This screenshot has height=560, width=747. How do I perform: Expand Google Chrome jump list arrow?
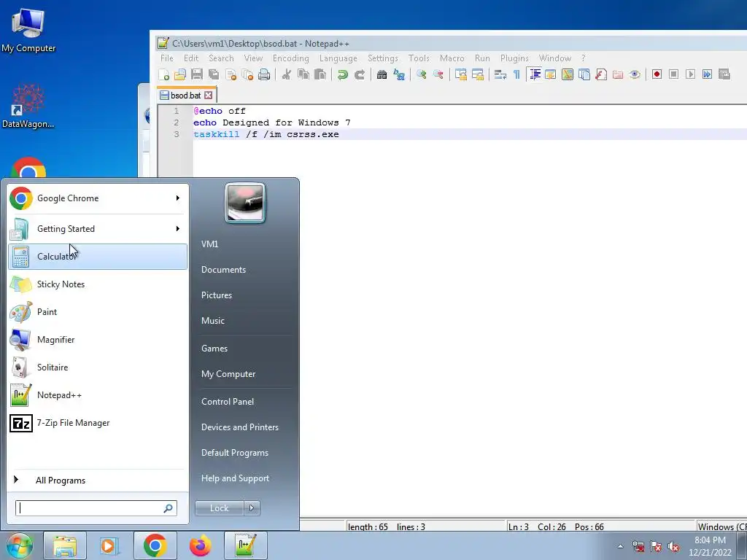178,198
